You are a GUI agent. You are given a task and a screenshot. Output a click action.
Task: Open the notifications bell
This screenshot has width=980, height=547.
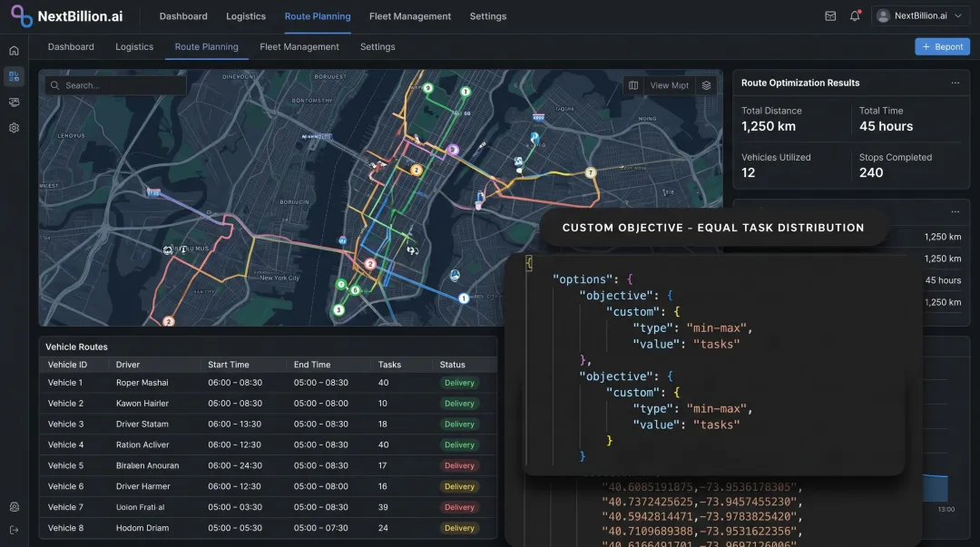855,16
